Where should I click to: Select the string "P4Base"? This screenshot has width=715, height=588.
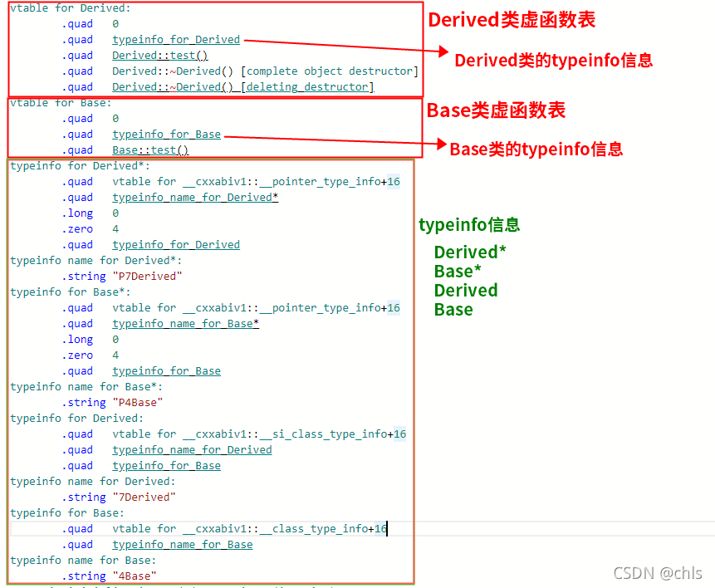tap(138, 403)
